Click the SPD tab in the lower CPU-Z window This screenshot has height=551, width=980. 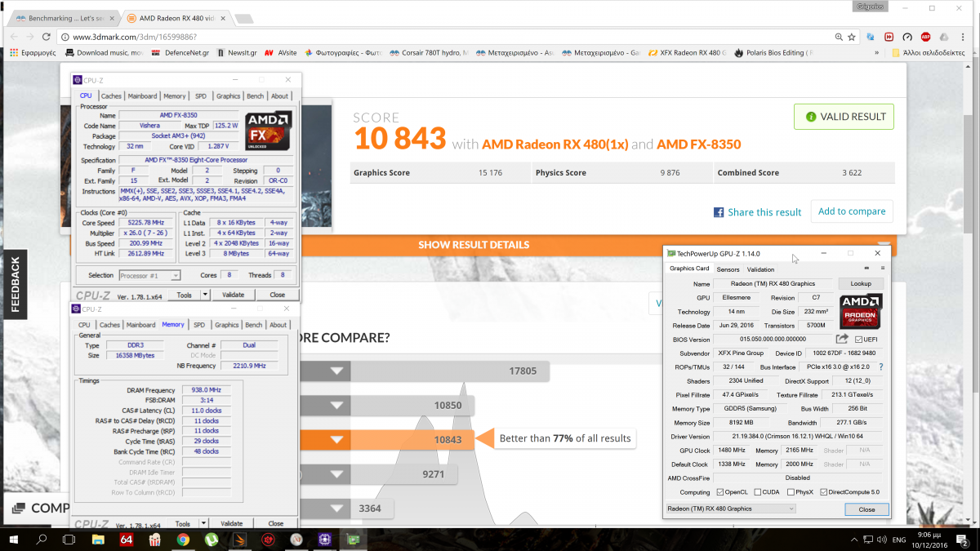(x=201, y=325)
